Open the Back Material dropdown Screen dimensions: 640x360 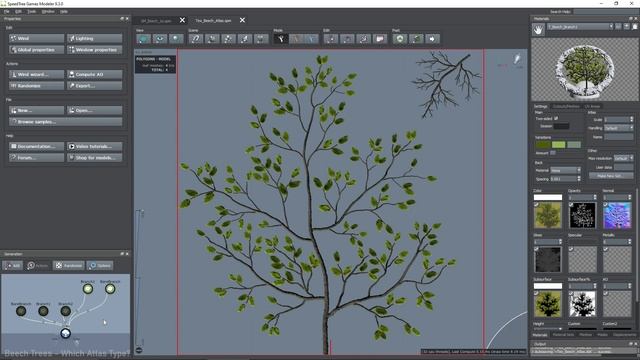pos(565,170)
